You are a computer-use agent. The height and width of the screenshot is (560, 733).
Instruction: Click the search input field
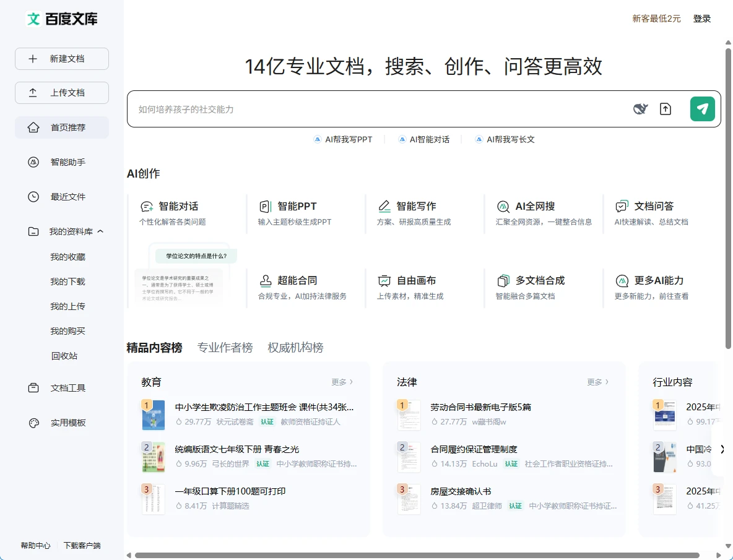coord(371,109)
